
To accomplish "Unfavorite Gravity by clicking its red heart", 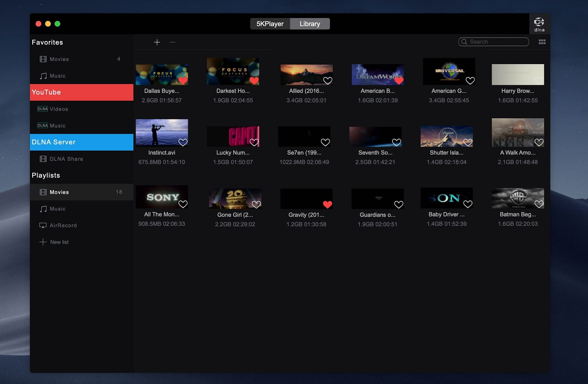I will 327,204.
